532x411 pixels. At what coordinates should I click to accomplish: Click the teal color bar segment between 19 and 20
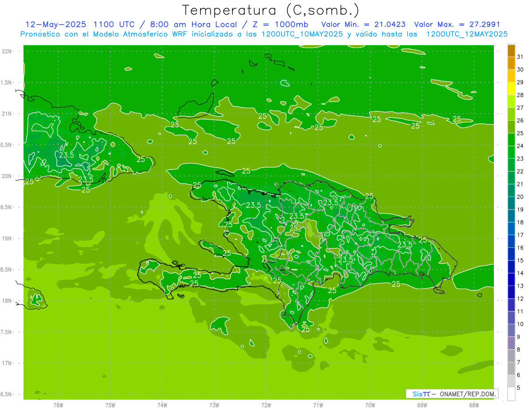pos(511,203)
